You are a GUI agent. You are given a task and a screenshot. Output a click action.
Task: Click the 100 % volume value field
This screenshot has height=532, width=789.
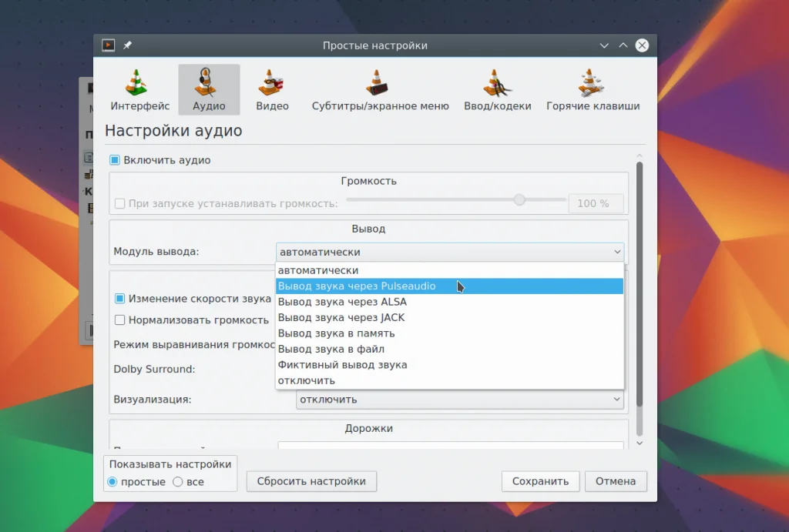tap(596, 204)
